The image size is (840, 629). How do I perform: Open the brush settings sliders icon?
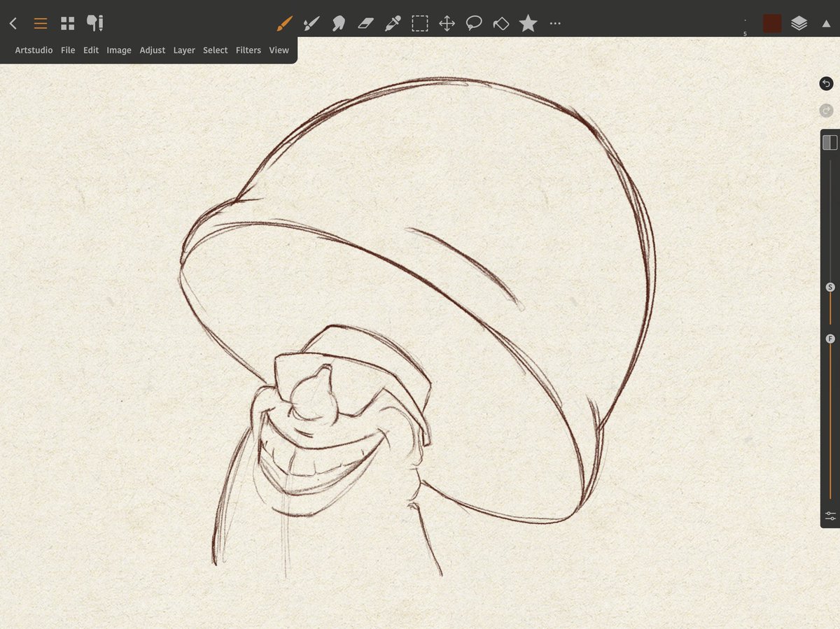click(x=830, y=516)
